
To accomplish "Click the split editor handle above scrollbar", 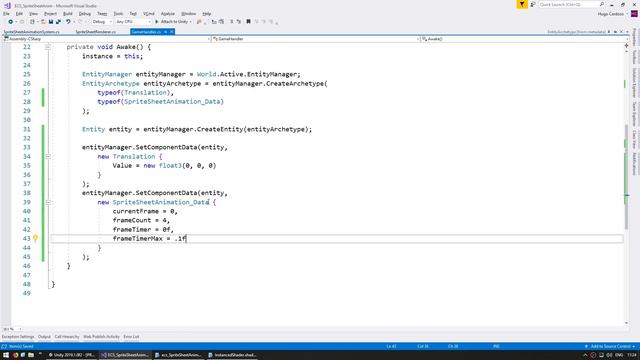I will 626,46.
